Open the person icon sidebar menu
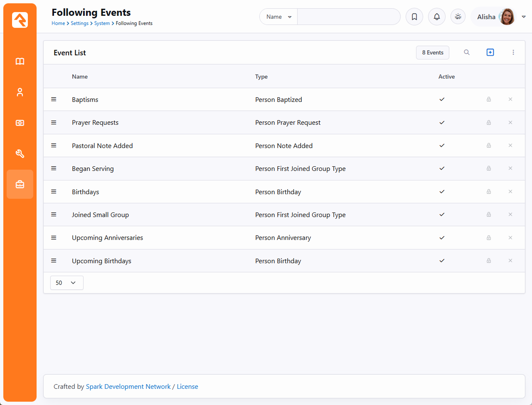The width and height of the screenshot is (532, 405). pyautogui.click(x=20, y=92)
